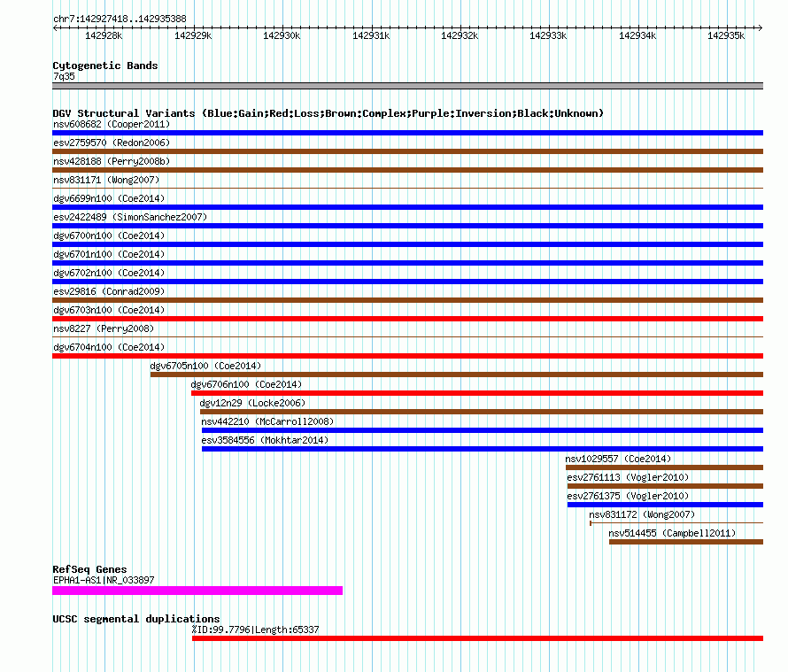Click the blue bar under nsv442210
The width and height of the screenshot is (788, 672).
pyautogui.click(x=483, y=430)
